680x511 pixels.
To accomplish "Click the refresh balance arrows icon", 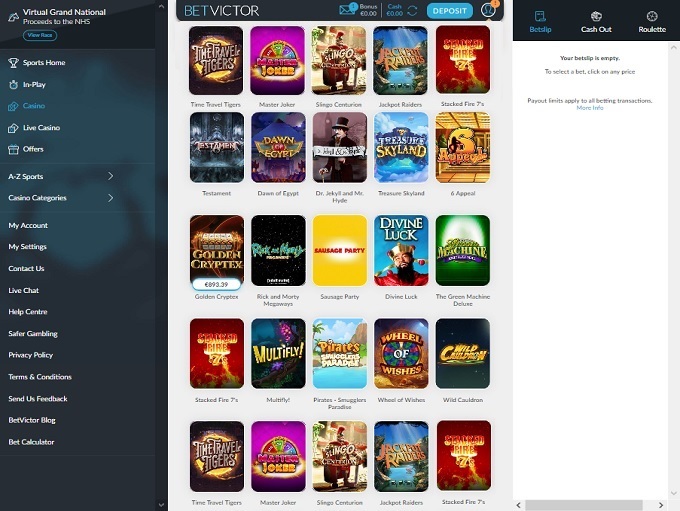I will [x=412, y=11].
